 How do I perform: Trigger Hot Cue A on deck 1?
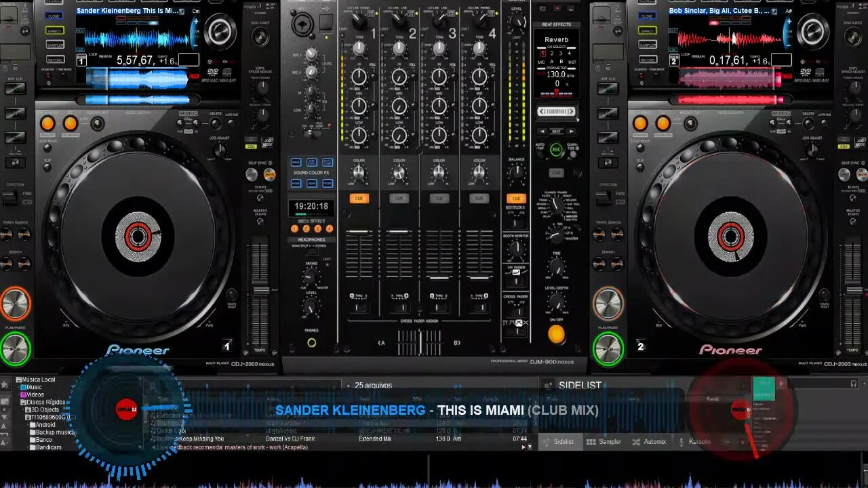pos(15,89)
